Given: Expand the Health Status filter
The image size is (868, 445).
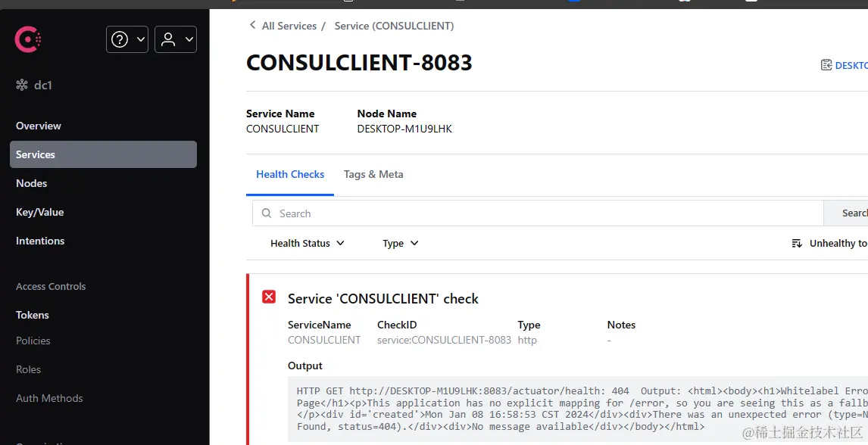Looking at the screenshot, I should point(308,243).
